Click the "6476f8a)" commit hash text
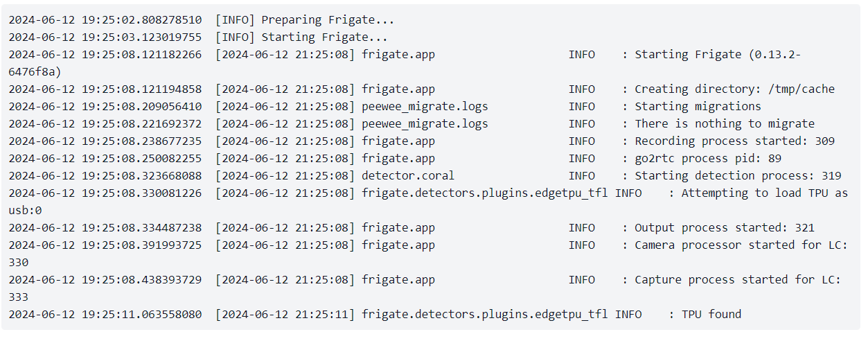 (35, 72)
